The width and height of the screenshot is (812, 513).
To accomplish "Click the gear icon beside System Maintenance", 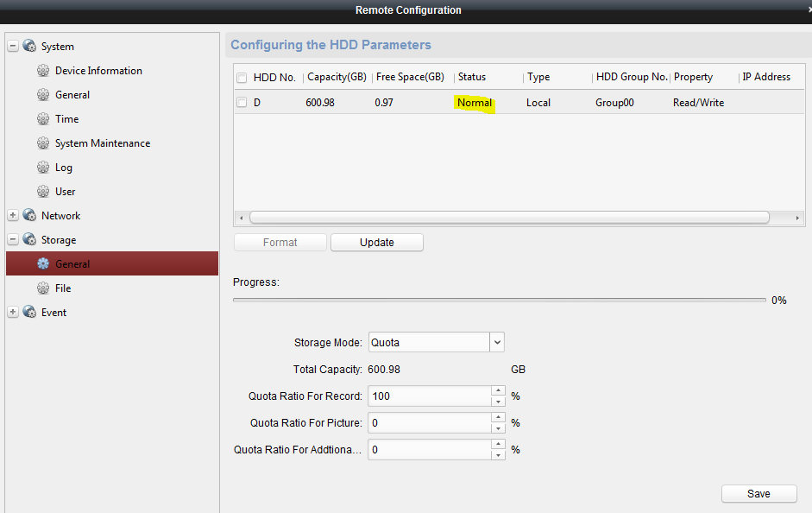I will (x=43, y=143).
